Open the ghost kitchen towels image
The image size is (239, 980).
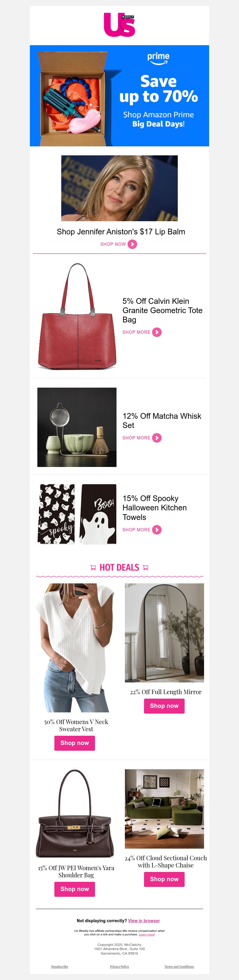(x=77, y=514)
